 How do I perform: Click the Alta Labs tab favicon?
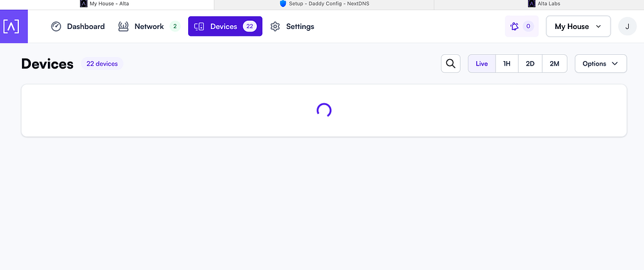pos(531,4)
